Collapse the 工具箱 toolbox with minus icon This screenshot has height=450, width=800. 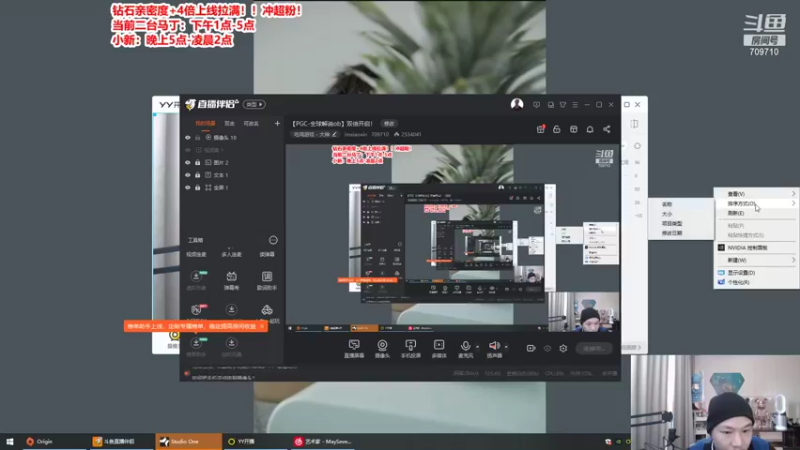273,240
